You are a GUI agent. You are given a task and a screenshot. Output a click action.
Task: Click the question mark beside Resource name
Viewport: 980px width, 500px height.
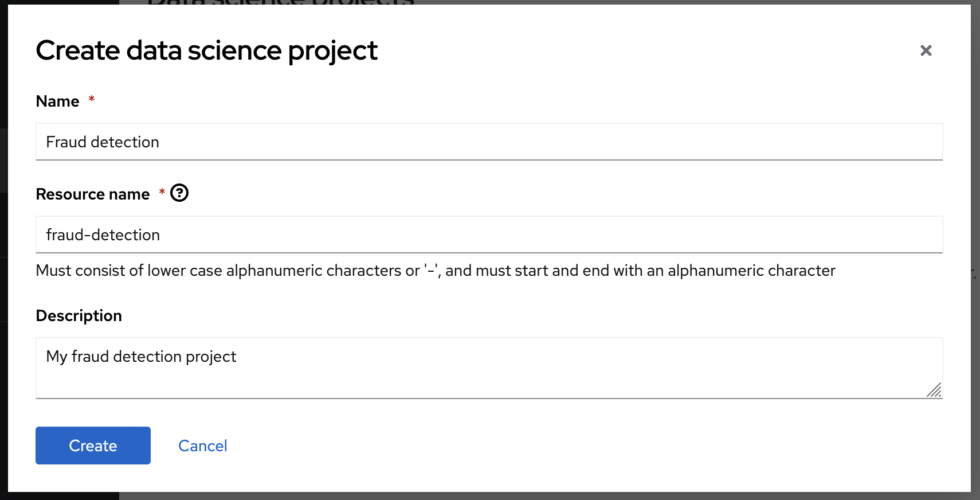coord(180,193)
